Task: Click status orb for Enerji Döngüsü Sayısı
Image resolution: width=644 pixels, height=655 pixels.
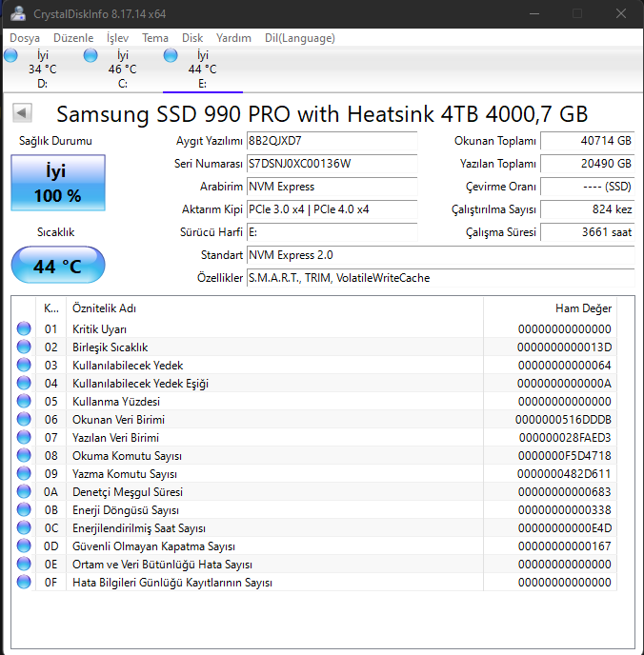Action: (25, 510)
